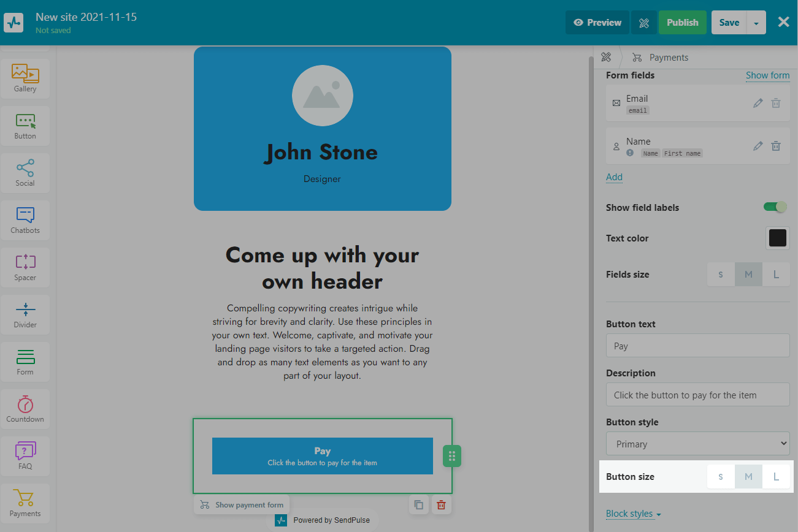Edit the Email form field
The image size is (798, 532).
tap(758, 103)
